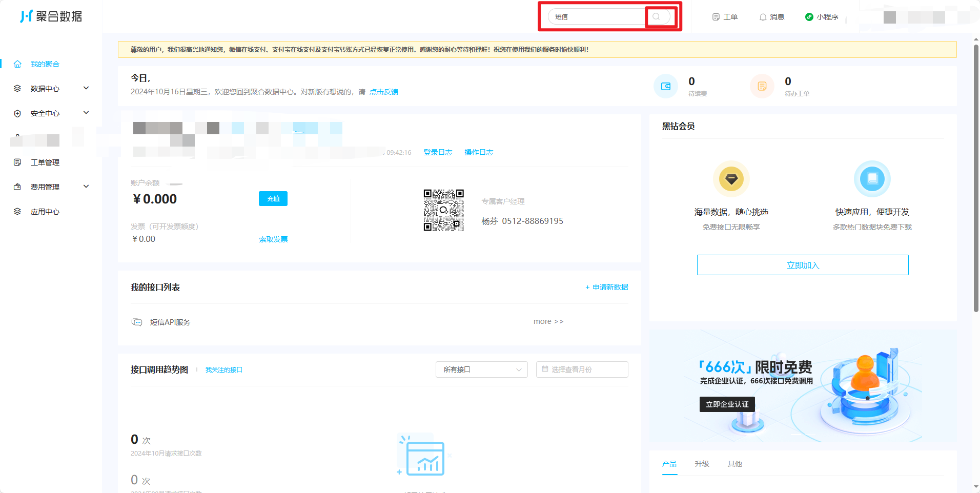Click the 索取发票 link
The width and height of the screenshot is (980, 493).
273,239
